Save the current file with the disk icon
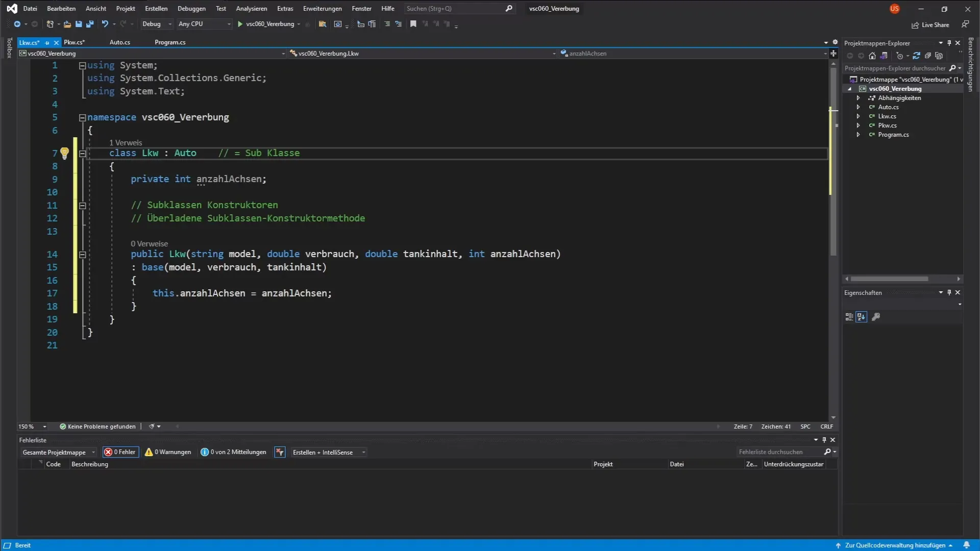This screenshot has width=980, height=551. (79, 24)
